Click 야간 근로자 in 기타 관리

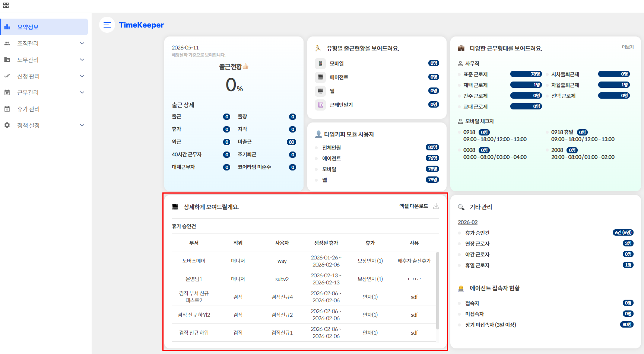(x=477, y=254)
